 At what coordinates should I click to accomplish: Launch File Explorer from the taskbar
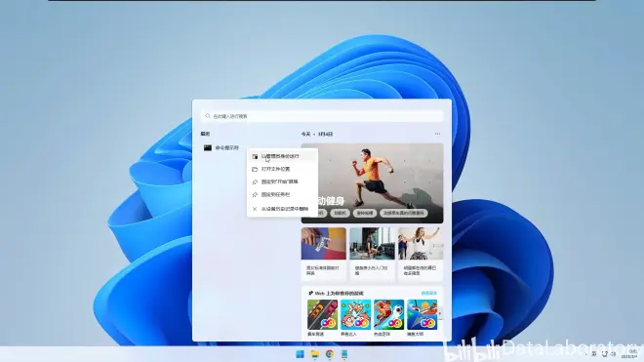click(314, 354)
